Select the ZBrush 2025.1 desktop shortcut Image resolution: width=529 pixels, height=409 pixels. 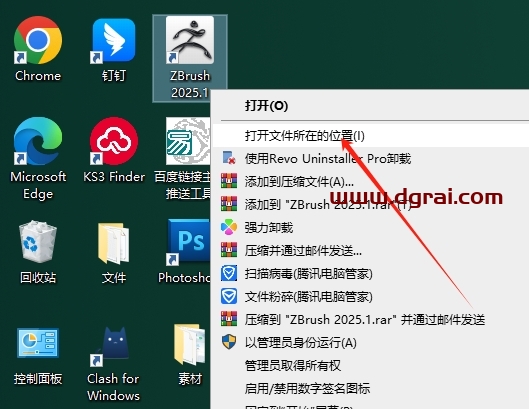pyautogui.click(x=190, y=57)
